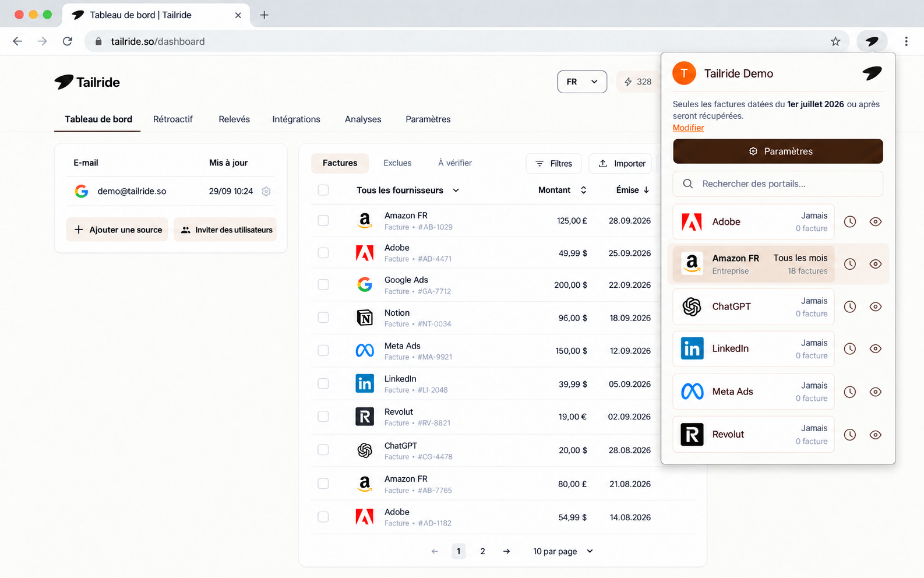Click the gear icon beside demo@tailride.so
Screen dimensions: 924x578
[266, 191]
